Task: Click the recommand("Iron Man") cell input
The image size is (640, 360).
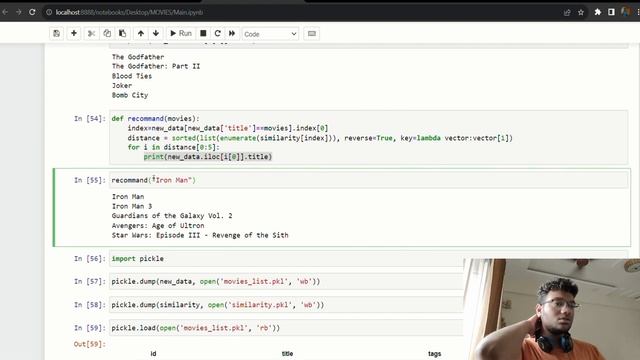Action: click(x=369, y=180)
